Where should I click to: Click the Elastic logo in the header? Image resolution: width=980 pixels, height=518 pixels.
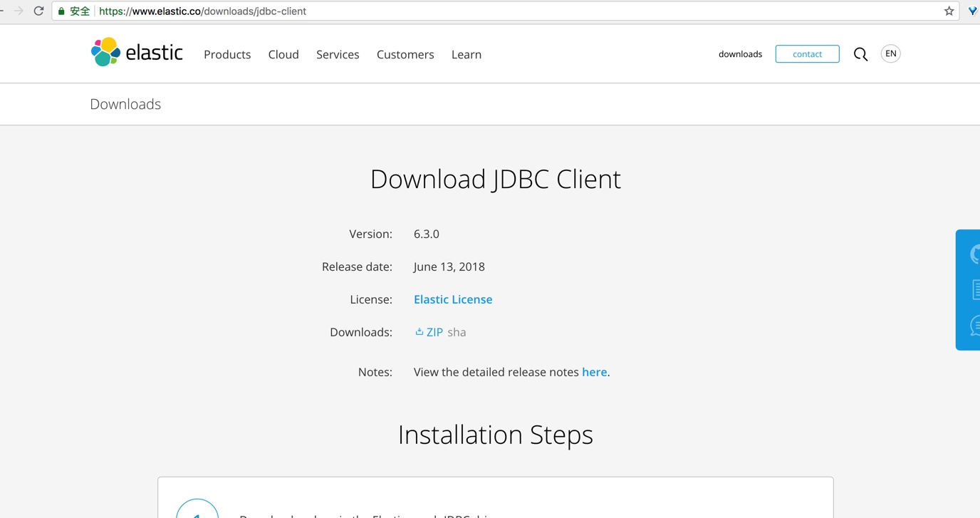(x=137, y=53)
